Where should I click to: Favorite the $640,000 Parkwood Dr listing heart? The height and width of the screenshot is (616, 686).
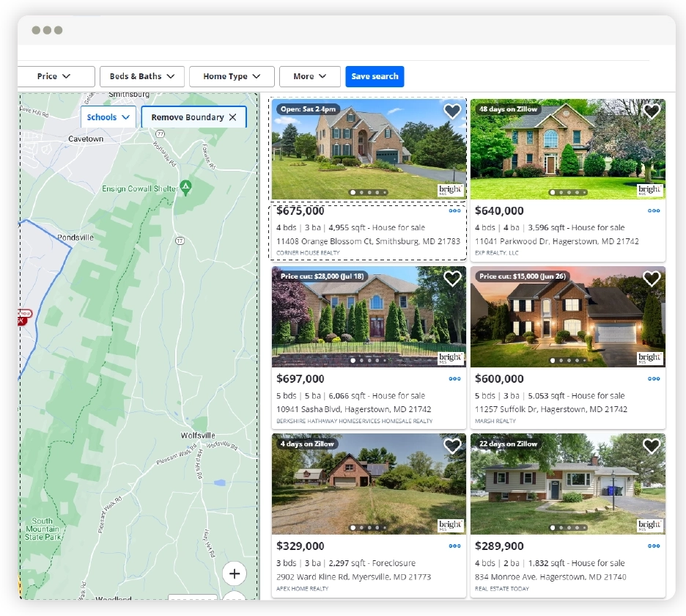point(652,111)
